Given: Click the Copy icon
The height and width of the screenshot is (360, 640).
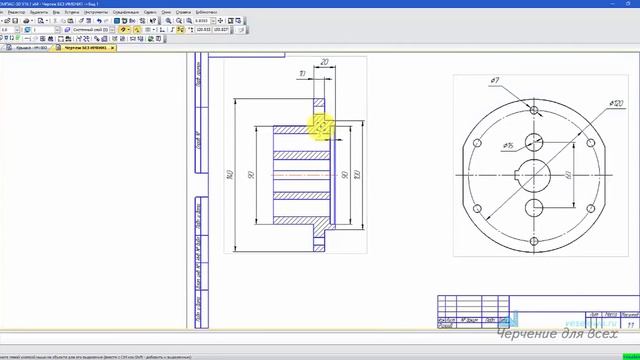Looking at the screenshot, I should click(x=64, y=20).
